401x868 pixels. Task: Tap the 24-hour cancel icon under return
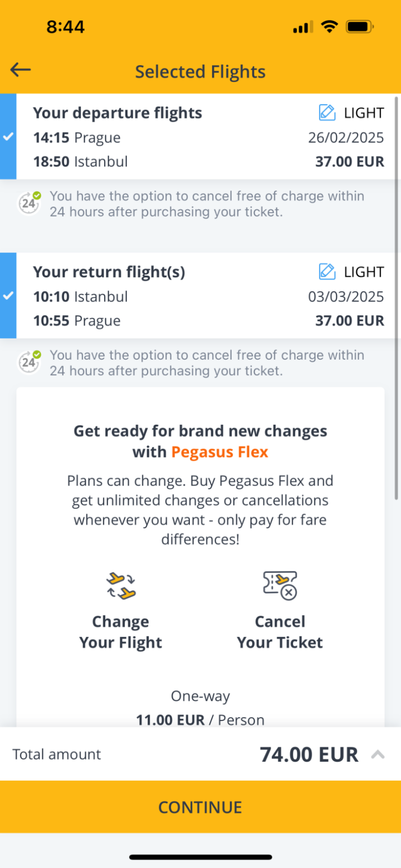pos(29,362)
